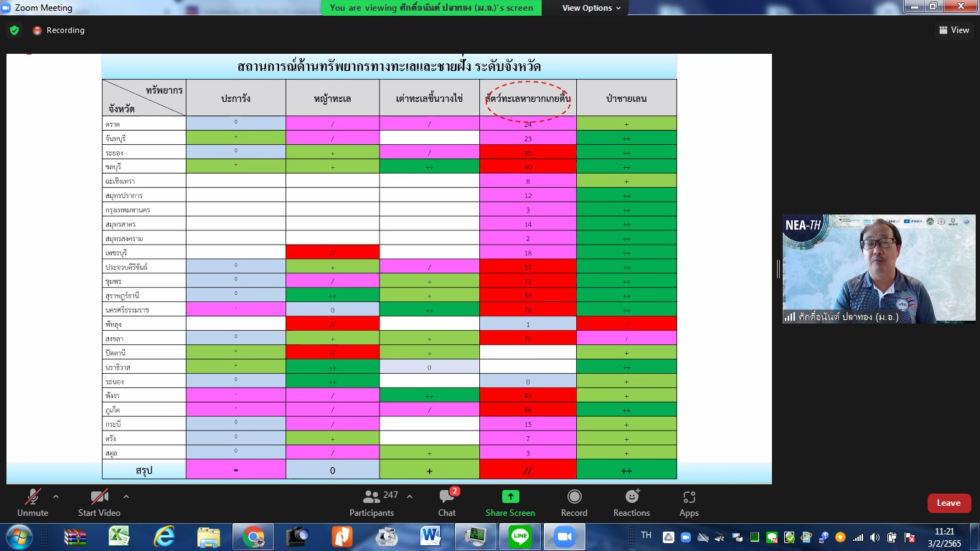Open the Reactions menu

coord(631,497)
